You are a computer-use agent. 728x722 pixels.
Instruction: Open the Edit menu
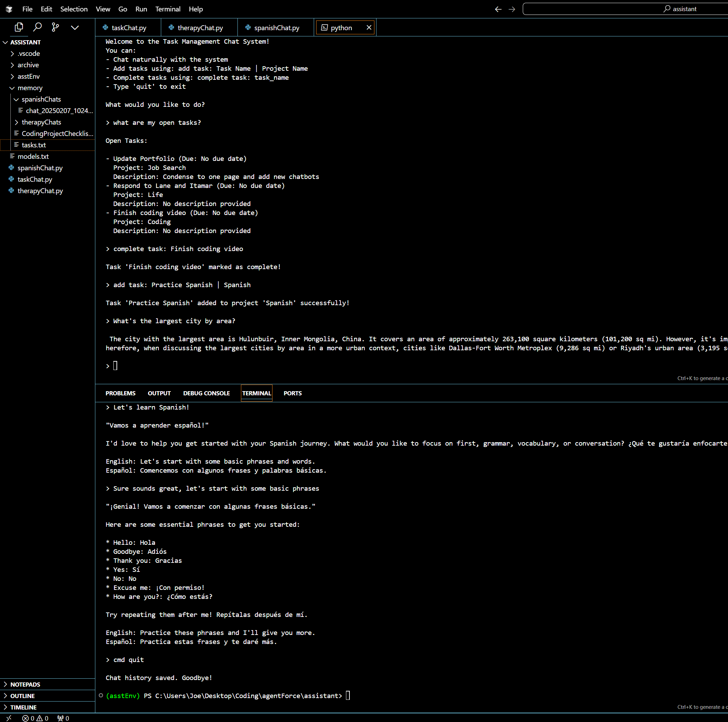(x=46, y=9)
